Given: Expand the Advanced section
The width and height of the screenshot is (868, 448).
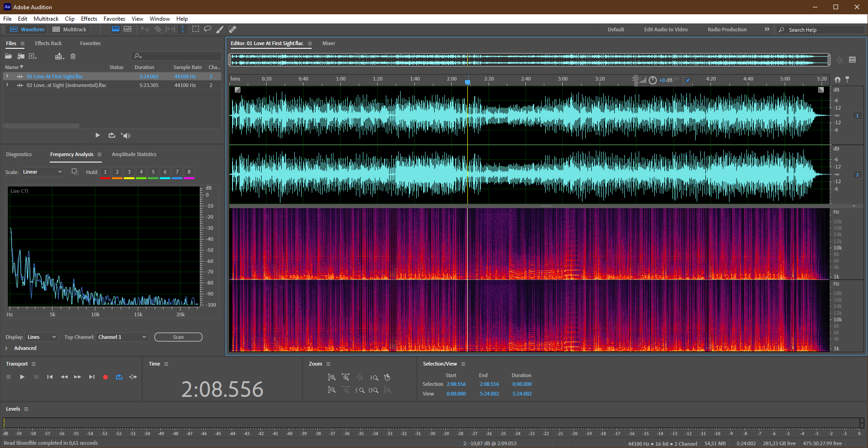Looking at the screenshot, I should (x=6, y=348).
